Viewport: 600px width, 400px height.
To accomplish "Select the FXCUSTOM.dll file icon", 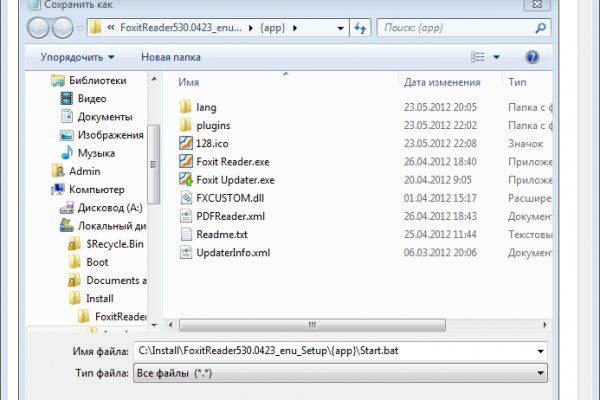I will pyautogui.click(x=186, y=197).
